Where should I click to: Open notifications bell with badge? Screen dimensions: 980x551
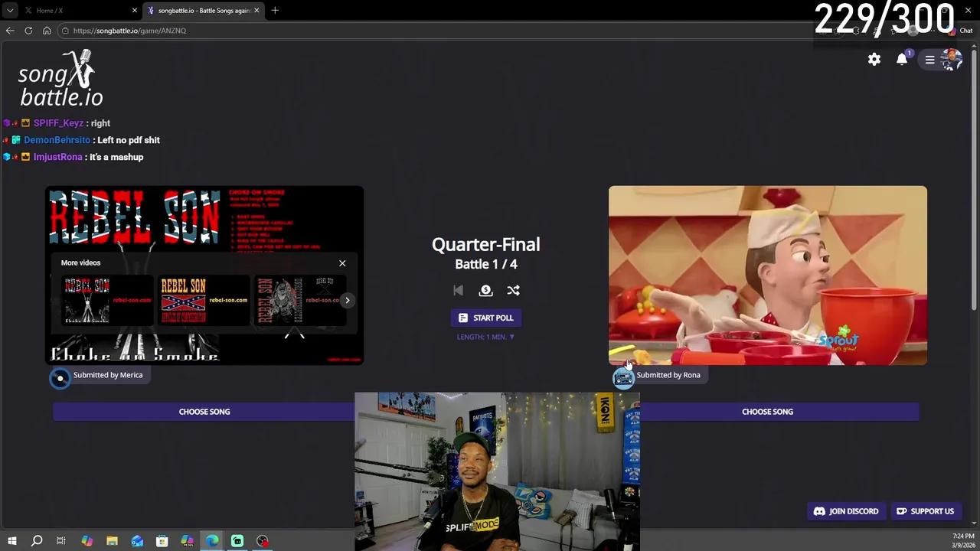pyautogui.click(x=903, y=59)
